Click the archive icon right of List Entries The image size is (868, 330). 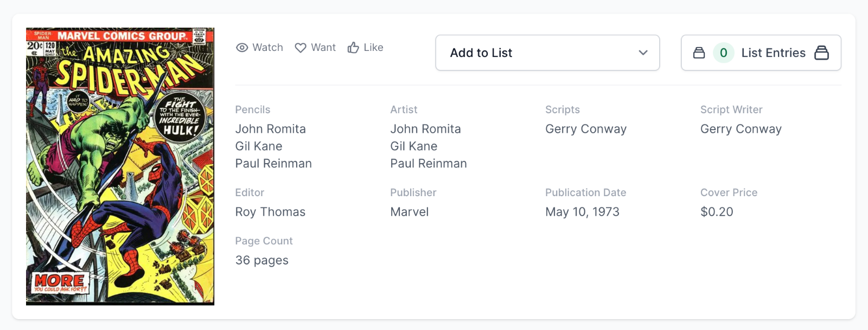coord(822,53)
